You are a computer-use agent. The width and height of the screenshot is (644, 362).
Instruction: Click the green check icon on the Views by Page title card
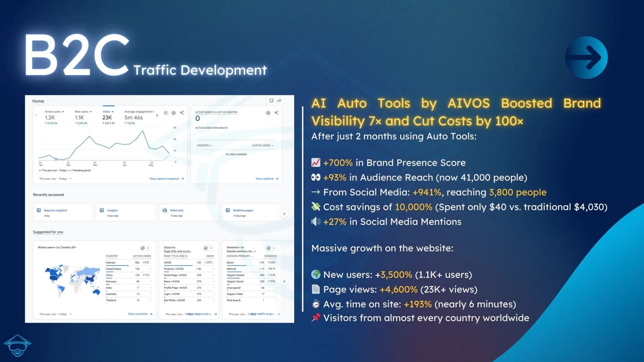206,248
